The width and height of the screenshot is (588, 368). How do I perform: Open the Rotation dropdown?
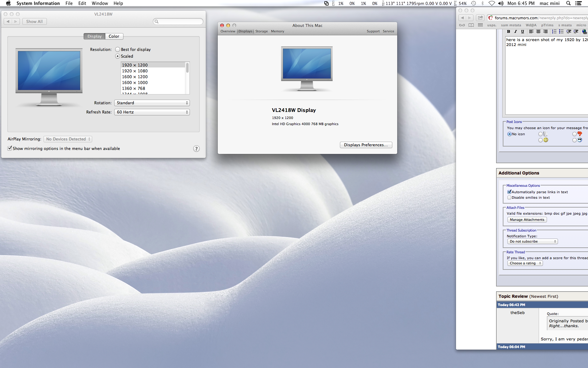click(x=152, y=103)
